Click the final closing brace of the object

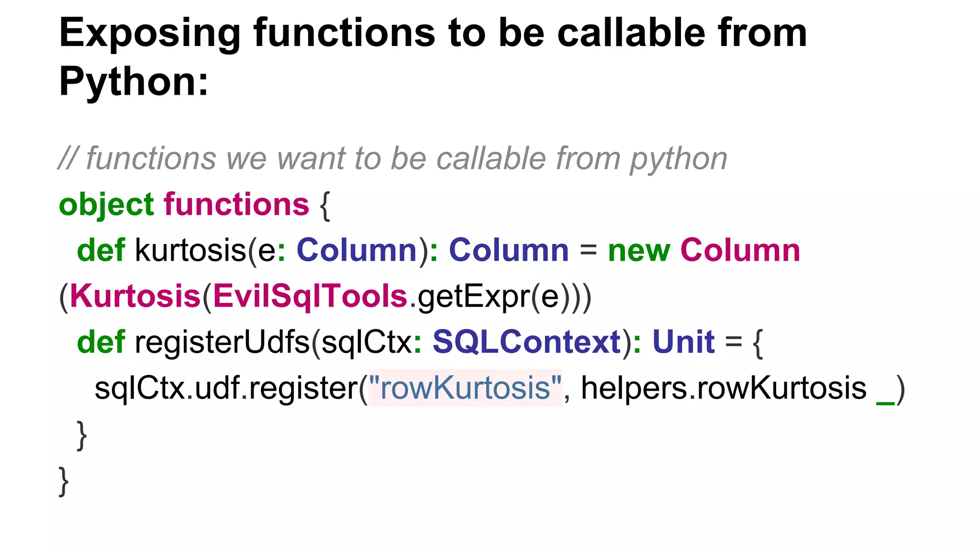[x=64, y=481]
